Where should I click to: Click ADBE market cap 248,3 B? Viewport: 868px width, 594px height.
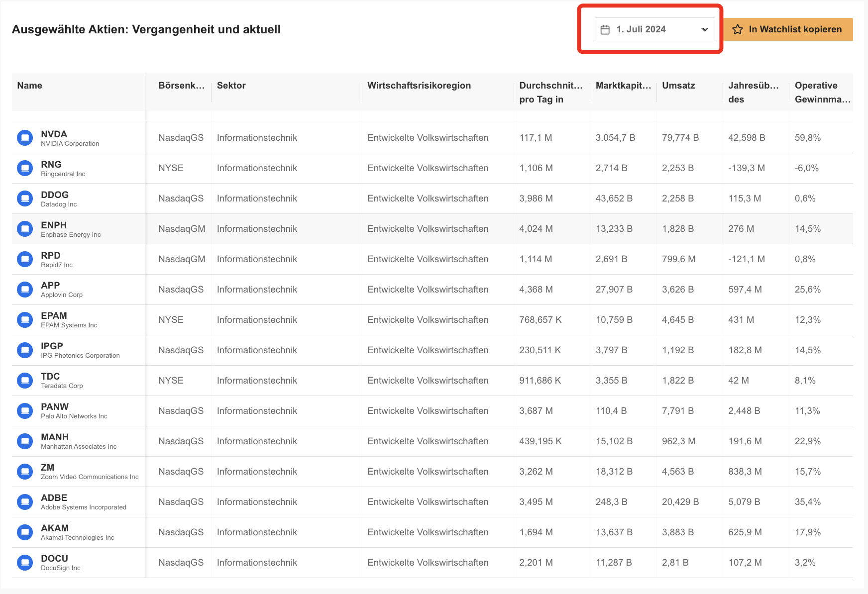click(611, 502)
